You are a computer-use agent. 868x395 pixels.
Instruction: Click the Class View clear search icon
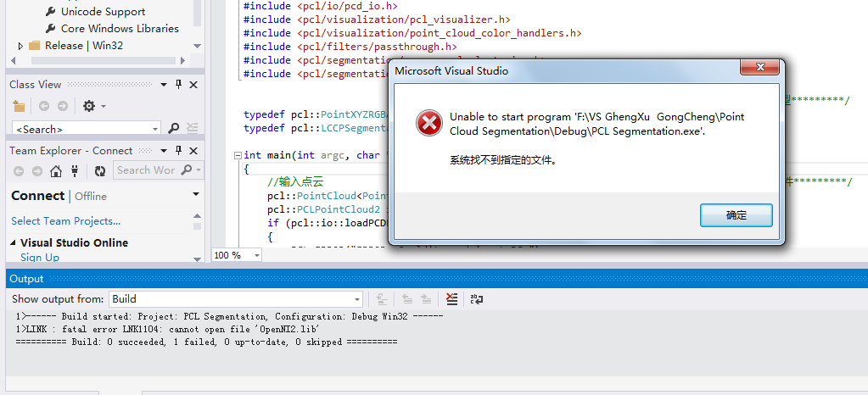(192, 128)
